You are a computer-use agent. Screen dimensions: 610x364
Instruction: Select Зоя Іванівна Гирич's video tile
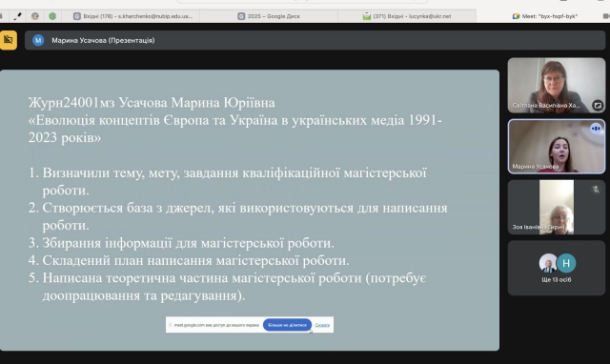(x=557, y=207)
